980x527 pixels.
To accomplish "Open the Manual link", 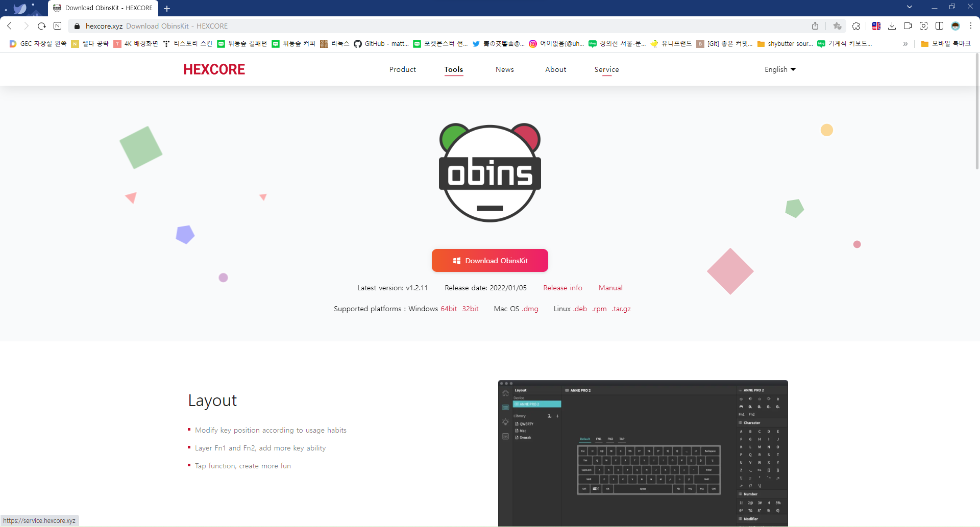I will pyautogui.click(x=610, y=288).
